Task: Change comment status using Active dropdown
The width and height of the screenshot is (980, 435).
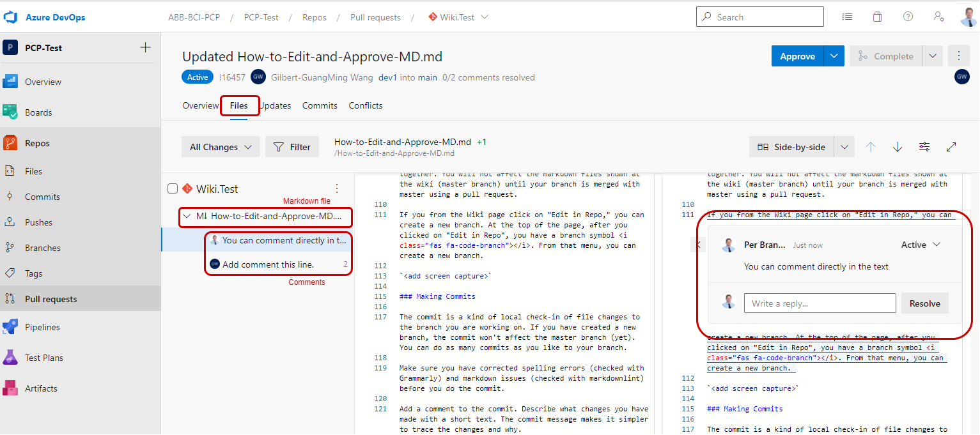Action: pos(921,245)
